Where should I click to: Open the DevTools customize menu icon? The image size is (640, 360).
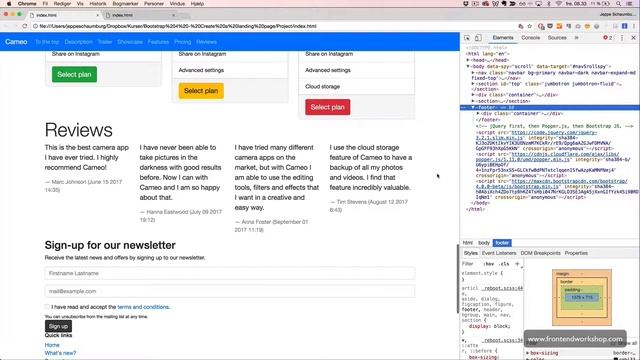tap(622, 38)
